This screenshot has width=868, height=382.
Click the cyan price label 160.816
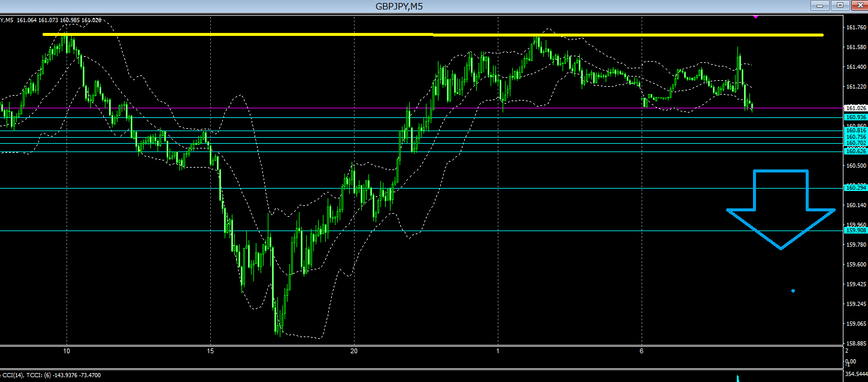point(855,130)
